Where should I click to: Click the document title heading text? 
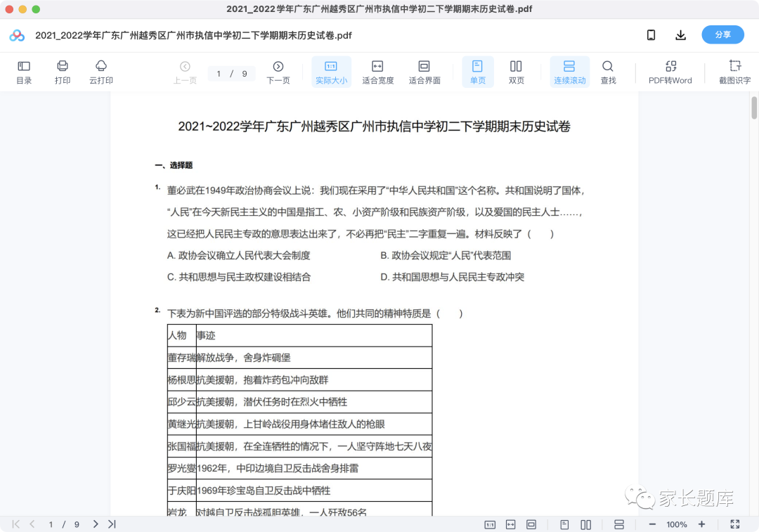[x=374, y=126]
